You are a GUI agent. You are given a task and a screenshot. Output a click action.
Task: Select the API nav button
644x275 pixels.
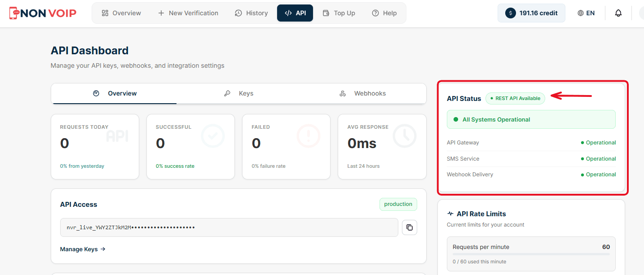295,13
